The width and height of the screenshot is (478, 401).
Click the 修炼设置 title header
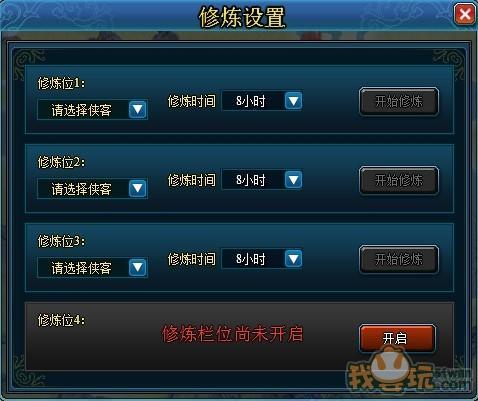click(x=242, y=17)
